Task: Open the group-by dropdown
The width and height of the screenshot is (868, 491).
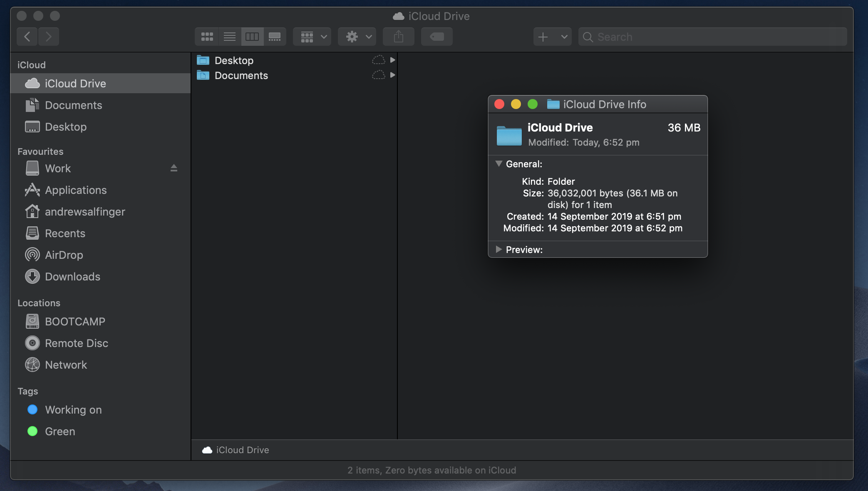Action: (312, 37)
